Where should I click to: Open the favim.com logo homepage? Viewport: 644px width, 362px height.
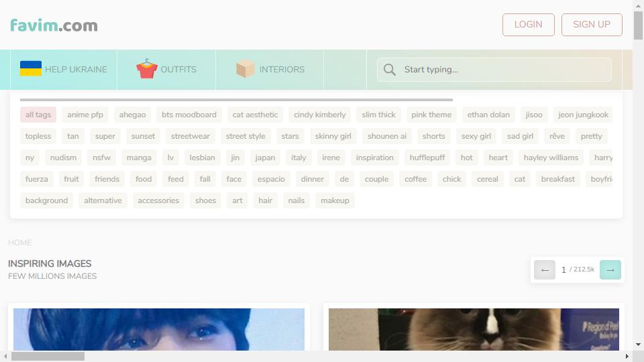(54, 25)
